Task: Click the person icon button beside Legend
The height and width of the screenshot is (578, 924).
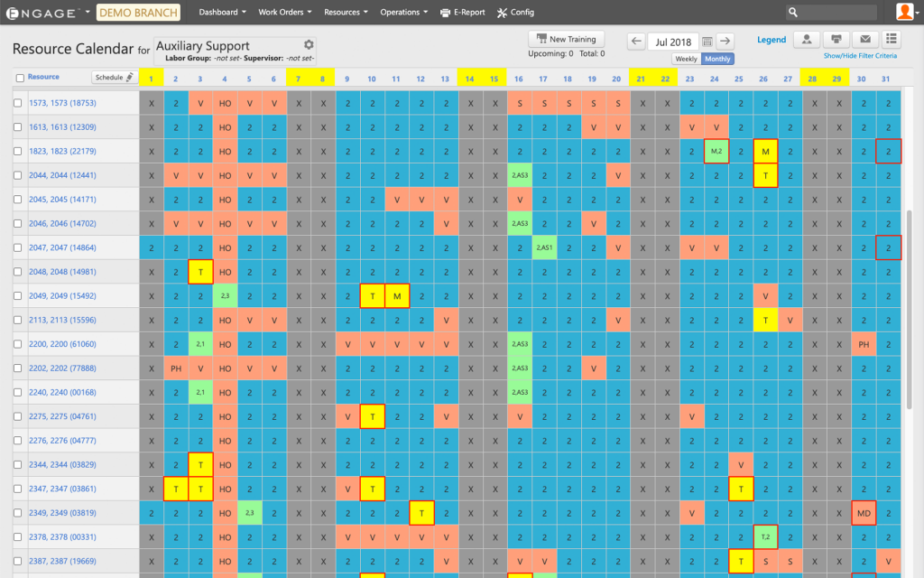Action: click(x=806, y=40)
